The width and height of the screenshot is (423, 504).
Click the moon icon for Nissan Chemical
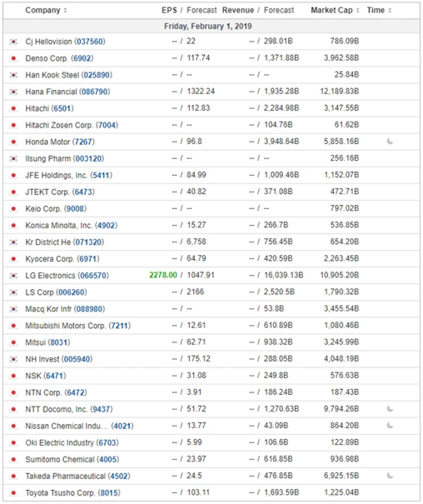click(x=390, y=425)
